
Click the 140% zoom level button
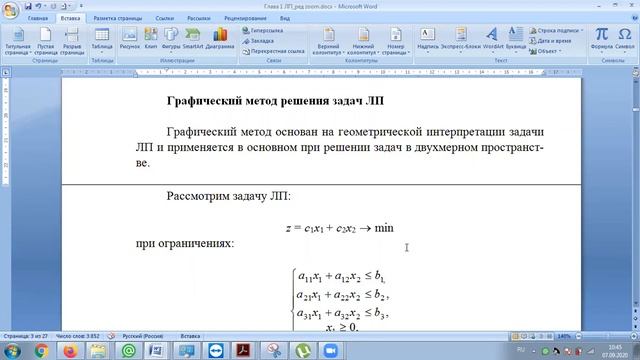[564, 336]
